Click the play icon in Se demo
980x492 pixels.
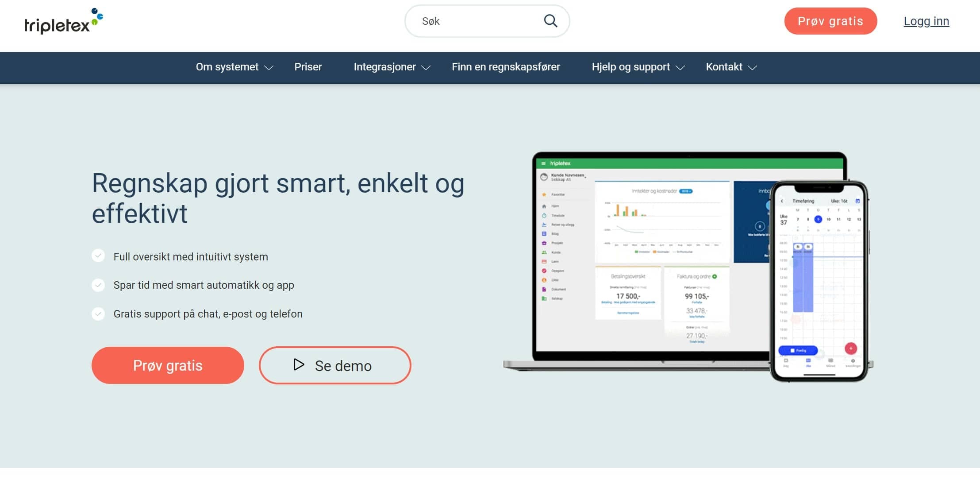point(299,364)
